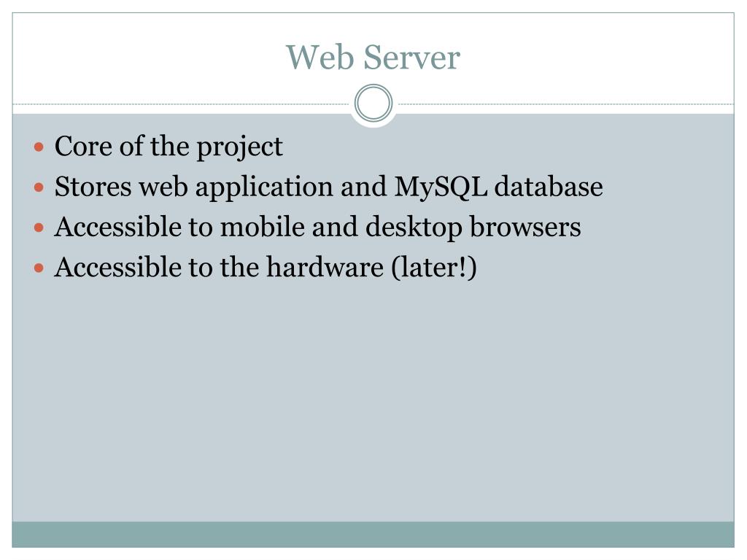This screenshot has width=747, height=560.
Task: Click the empty gray area below the bullets
Action: [373, 400]
